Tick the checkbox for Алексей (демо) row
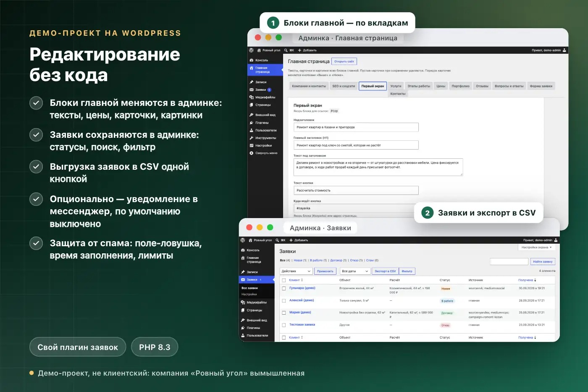The height and width of the screenshot is (392, 588). pos(284,301)
